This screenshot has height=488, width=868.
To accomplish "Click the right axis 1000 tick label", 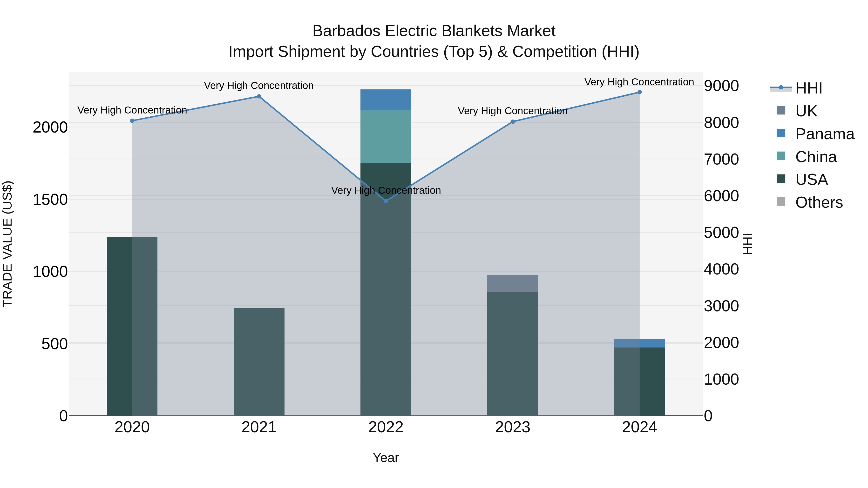I will [x=721, y=380].
